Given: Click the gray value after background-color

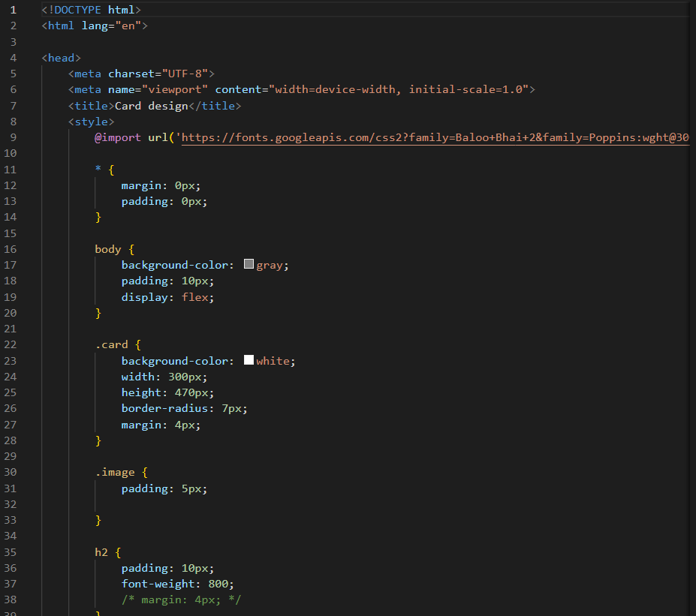Looking at the screenshot, I should 270,265.
